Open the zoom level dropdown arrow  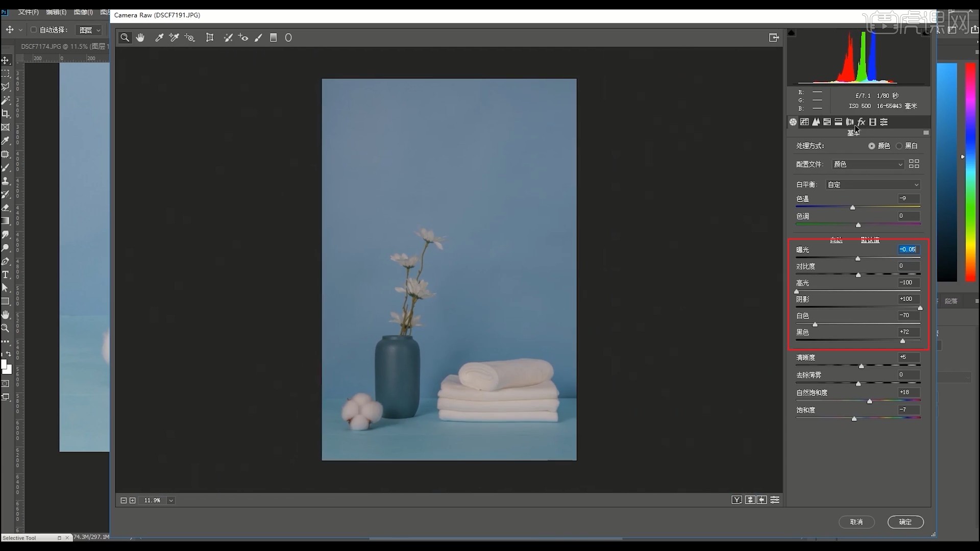click(171, 500)
